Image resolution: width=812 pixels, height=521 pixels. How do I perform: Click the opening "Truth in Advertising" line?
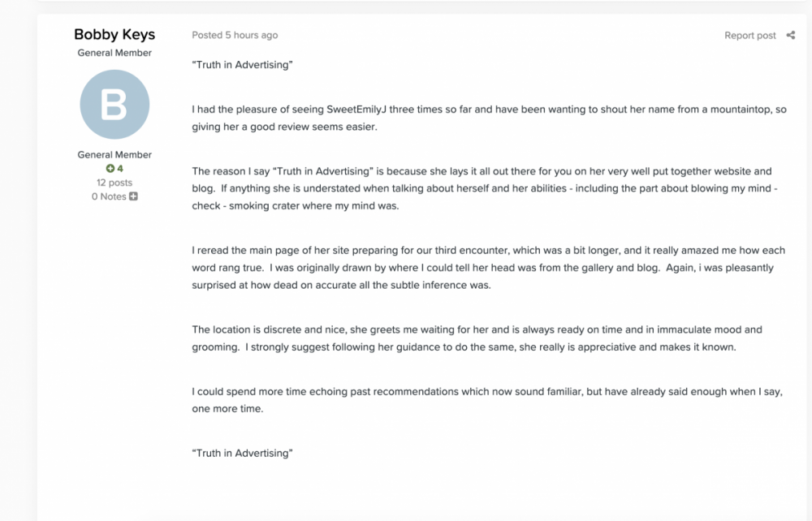point(242,65)
